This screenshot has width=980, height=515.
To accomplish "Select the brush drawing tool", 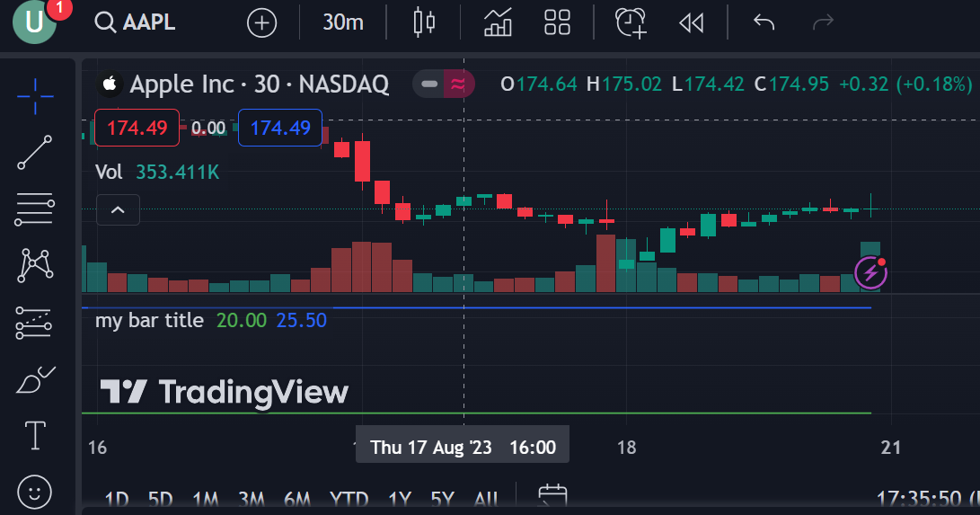I will point(35,379).
